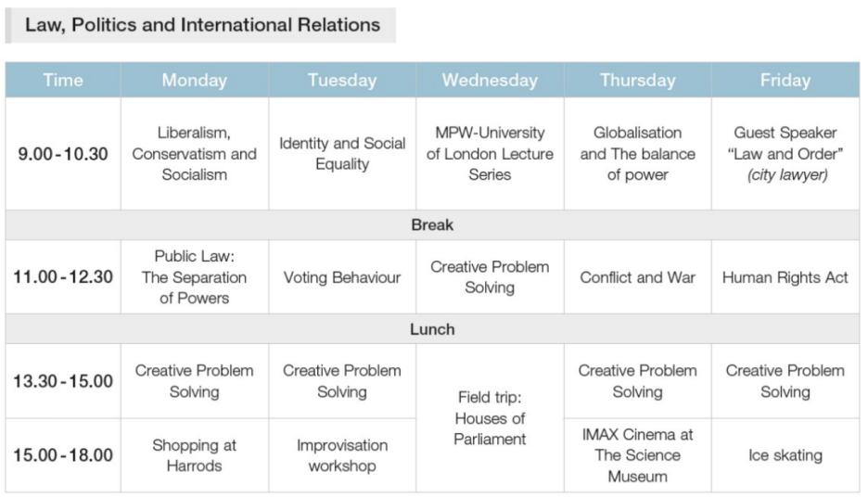The height and width of the screenshot is (498, 868).
Task: Click the Wednesday column header
Action: 490,81
